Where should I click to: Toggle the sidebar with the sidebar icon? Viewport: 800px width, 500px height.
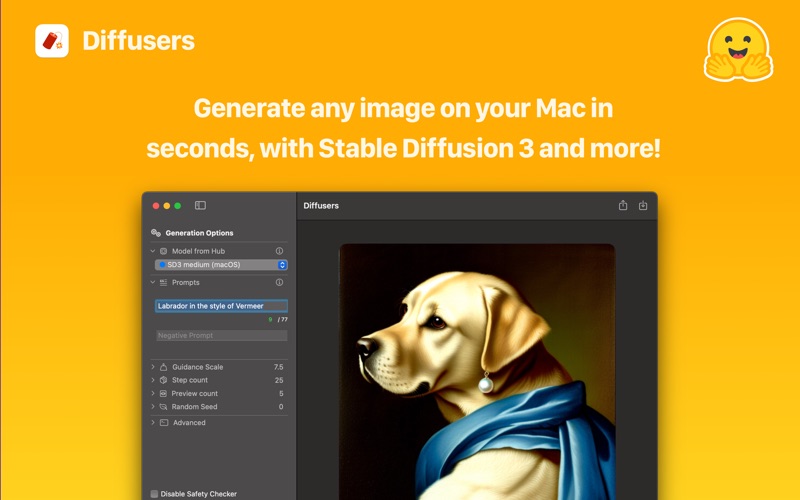(x=201, y=205)
